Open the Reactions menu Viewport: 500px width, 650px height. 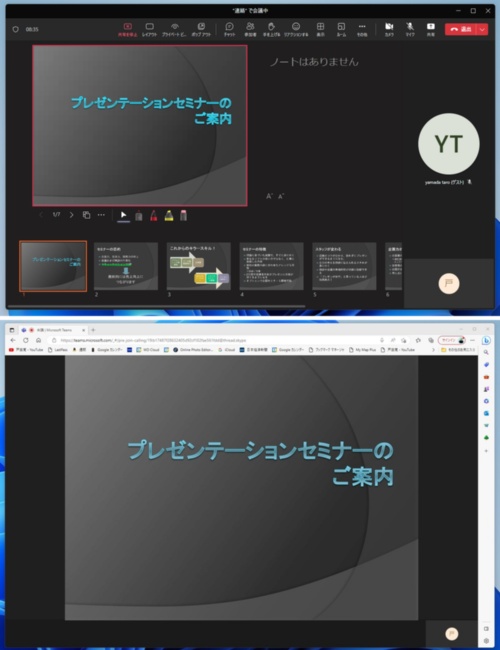click(296, 29)
